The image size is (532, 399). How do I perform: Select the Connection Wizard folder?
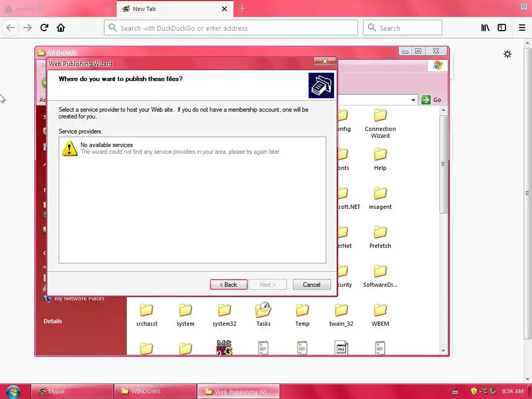pyautogui.click(x=380, y=124)
